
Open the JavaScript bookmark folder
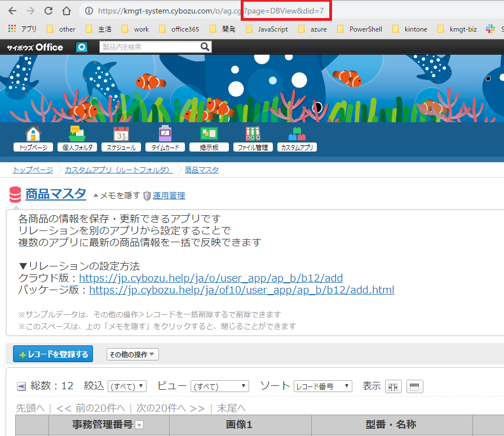(267, 29)
